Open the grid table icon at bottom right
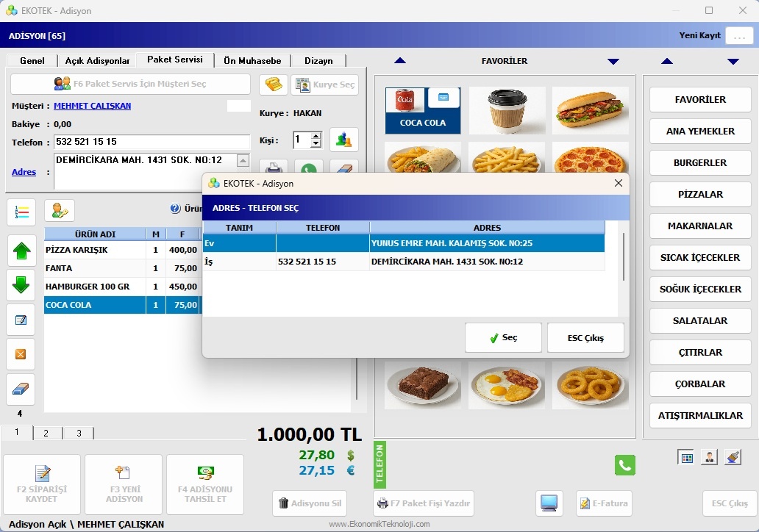Viewport: 759px width, 532px height. (686, 458)
